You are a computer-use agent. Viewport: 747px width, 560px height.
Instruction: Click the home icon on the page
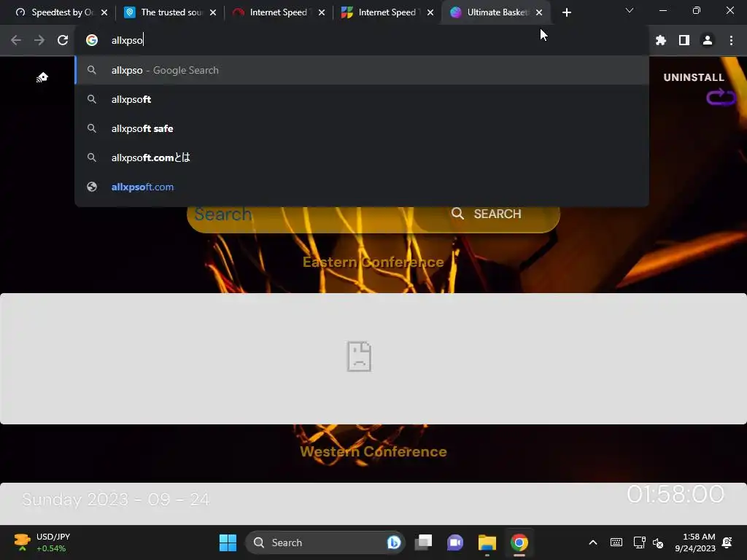(42, 77)
